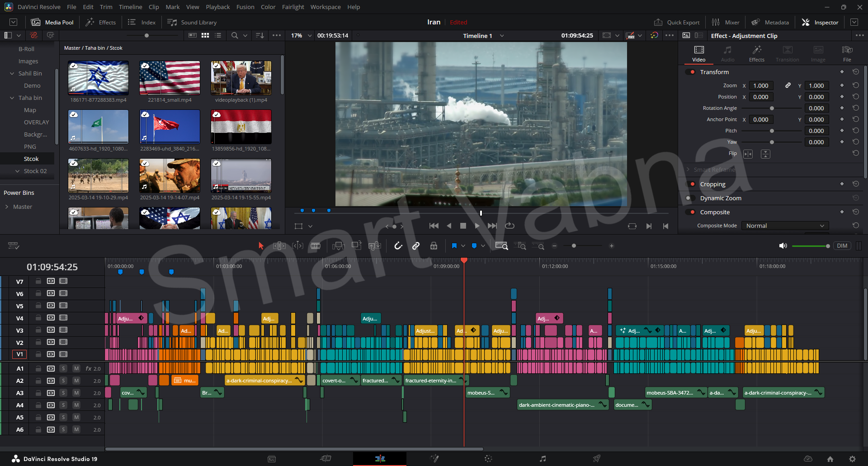Open the Fairlight menu
868x466 pixels.
coord(293,7)
